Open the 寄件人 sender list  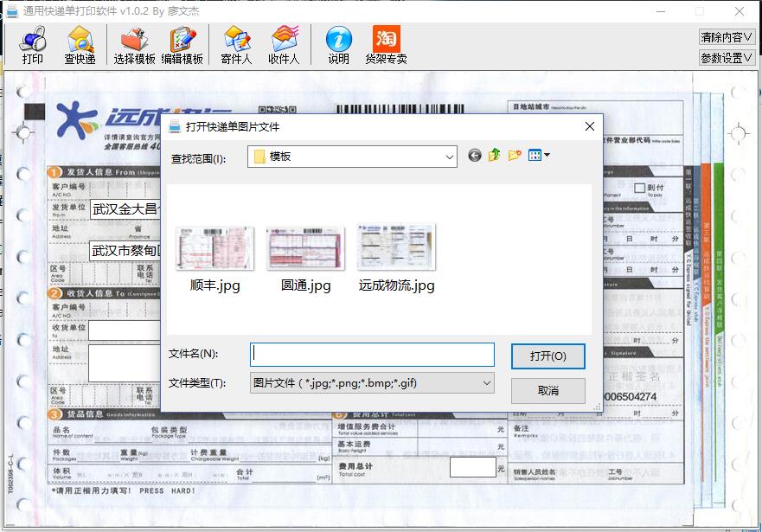pos(236,45)
